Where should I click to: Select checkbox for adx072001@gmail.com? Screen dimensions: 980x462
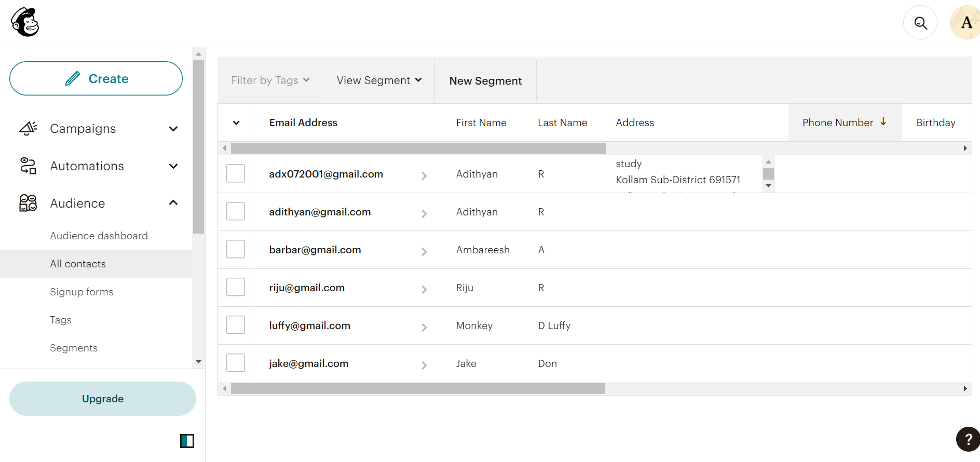coord(236,173)
